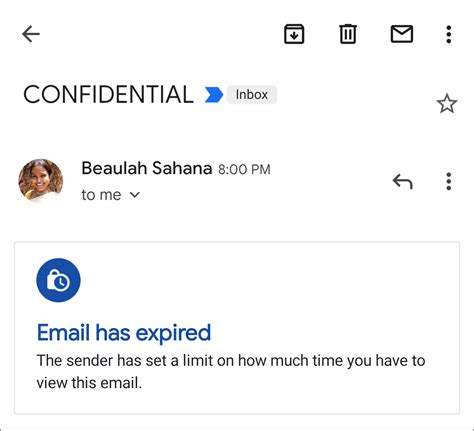Open message options three-dot menu beside reply
474x431 pixels.
[x=449, y=181]
